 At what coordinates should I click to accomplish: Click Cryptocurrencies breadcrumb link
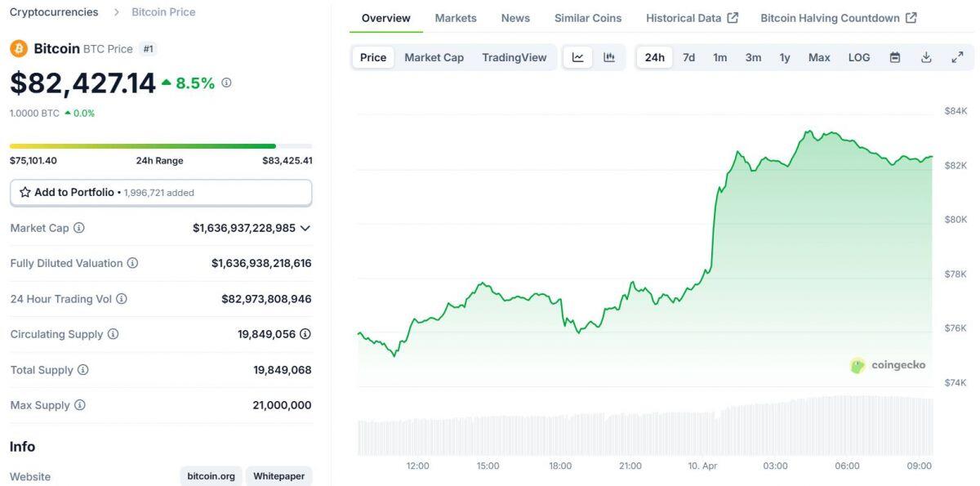tap(54, 12)
